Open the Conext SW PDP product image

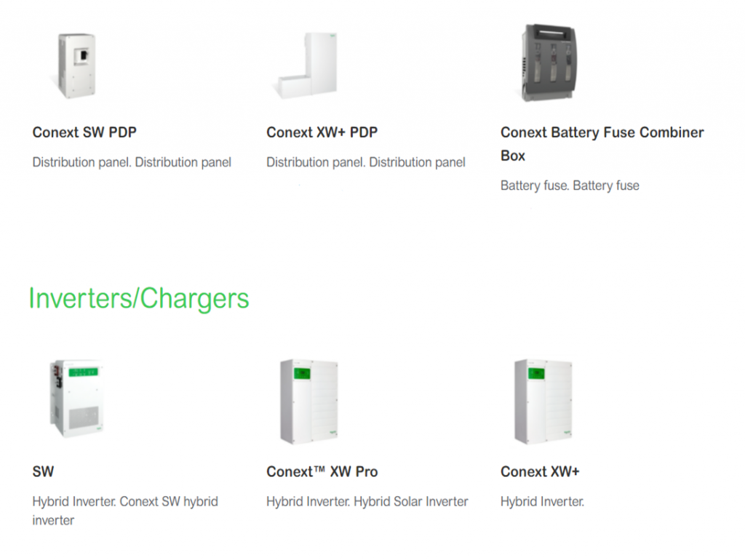coord(76,65)
